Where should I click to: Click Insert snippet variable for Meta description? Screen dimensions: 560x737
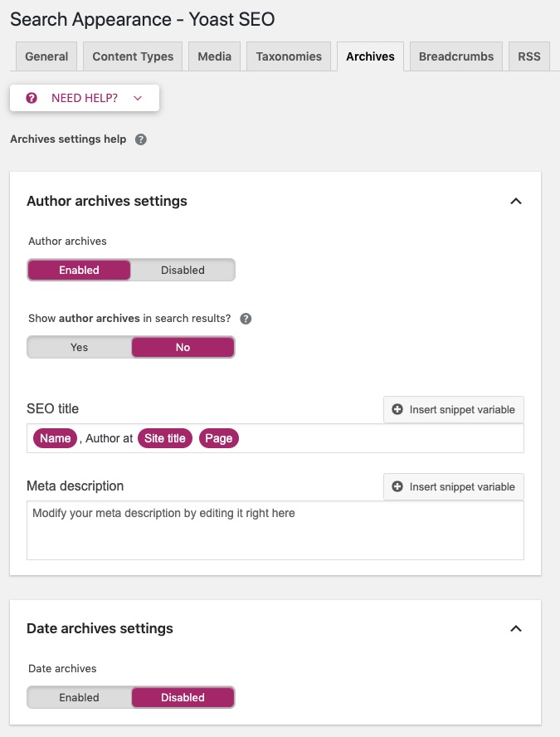[x=453, y=486]
